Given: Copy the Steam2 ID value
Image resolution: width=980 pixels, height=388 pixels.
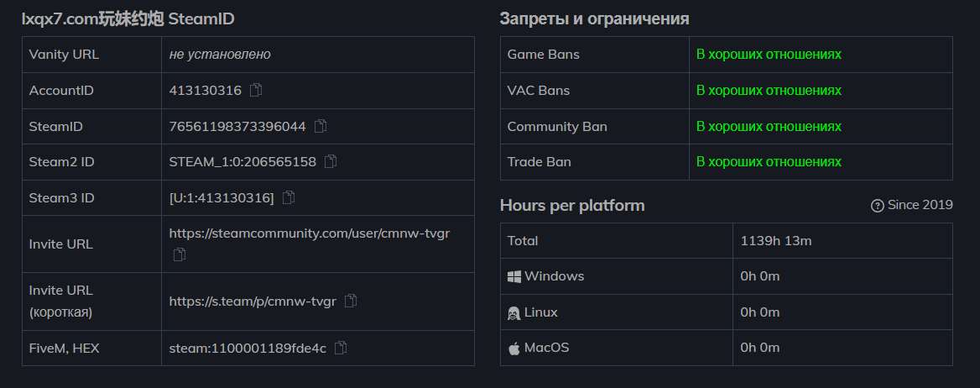Looking at the screenshot, I should [331, 161].
